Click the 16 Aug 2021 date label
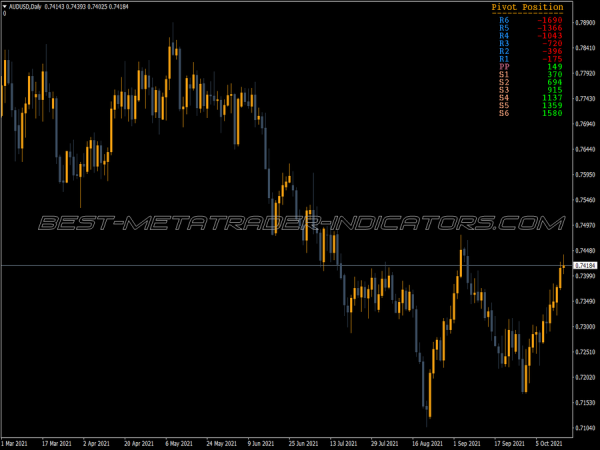 427,443
